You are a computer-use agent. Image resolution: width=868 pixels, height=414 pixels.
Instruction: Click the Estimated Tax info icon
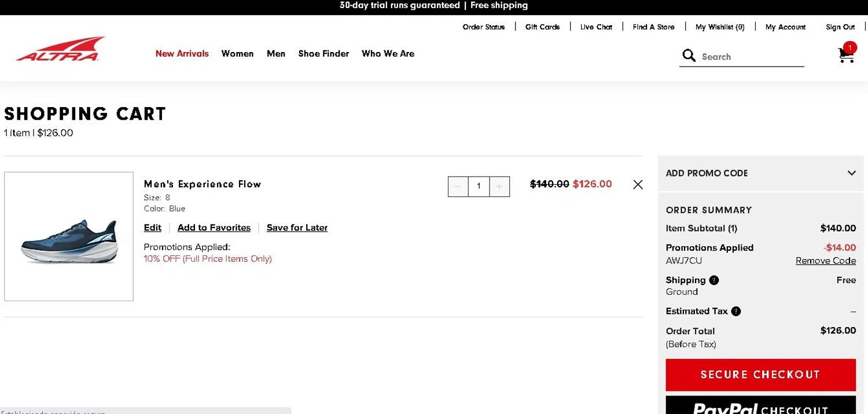[736, 312]
